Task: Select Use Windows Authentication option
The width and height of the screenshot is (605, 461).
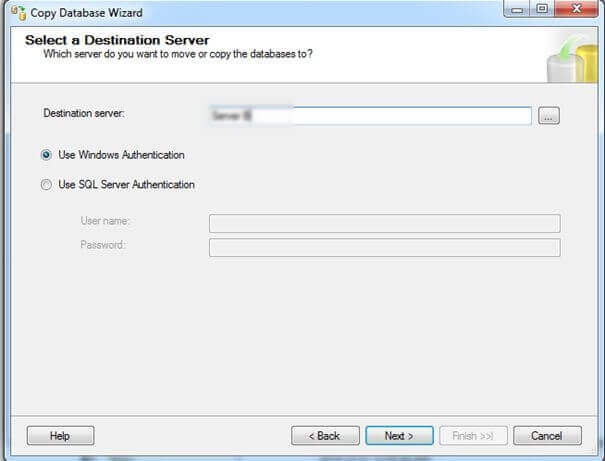Action: click(x=46, y=155)
